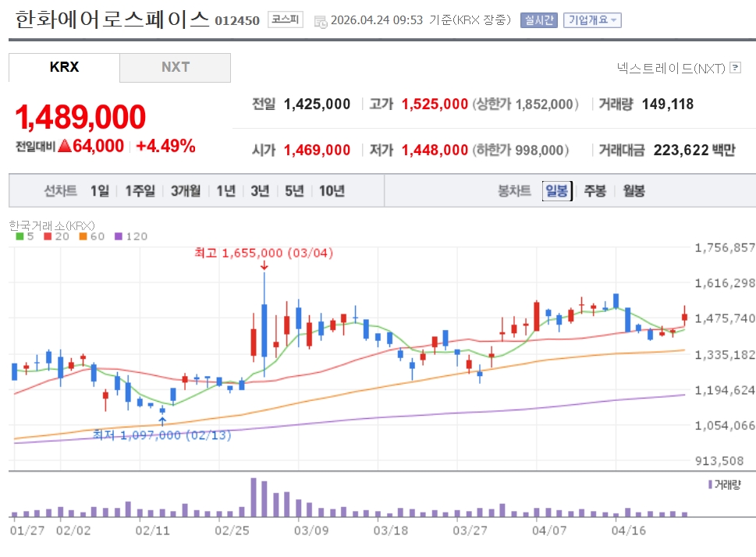
Task: Select the 3개월 line chart period
Action: pos(186,191)
